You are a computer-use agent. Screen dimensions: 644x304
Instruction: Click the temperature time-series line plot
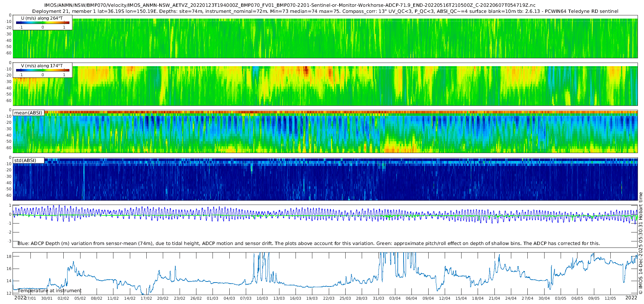pos(325,273)
